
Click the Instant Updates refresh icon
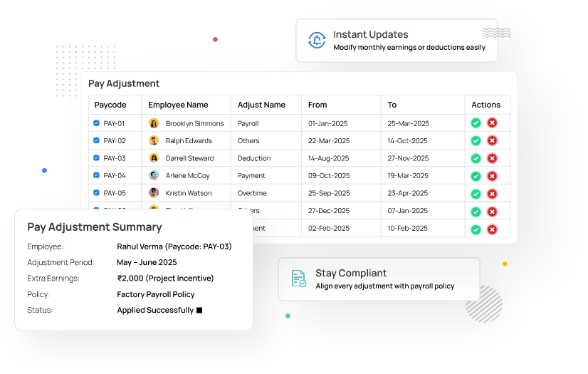pos(317,41)
